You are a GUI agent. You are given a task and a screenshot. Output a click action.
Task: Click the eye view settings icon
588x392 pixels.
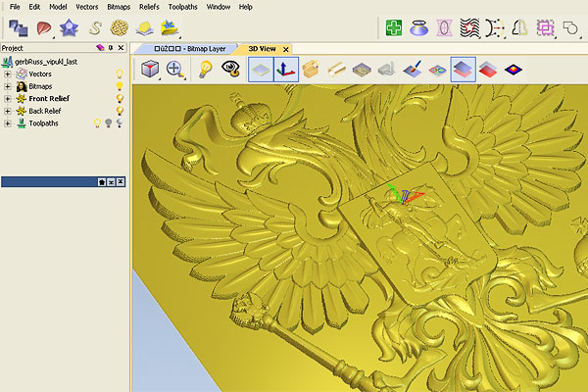230,69
